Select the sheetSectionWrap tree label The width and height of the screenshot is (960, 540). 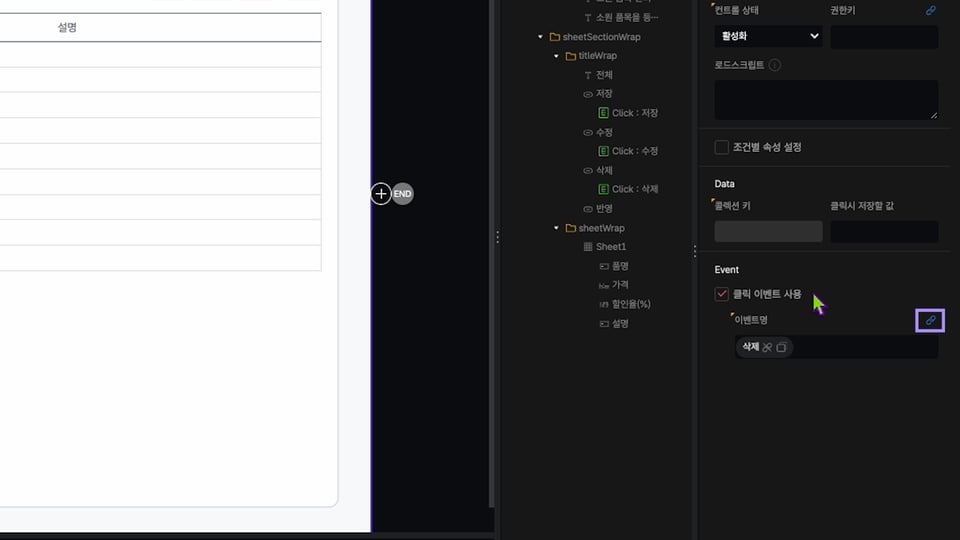[x=601, y=37]
